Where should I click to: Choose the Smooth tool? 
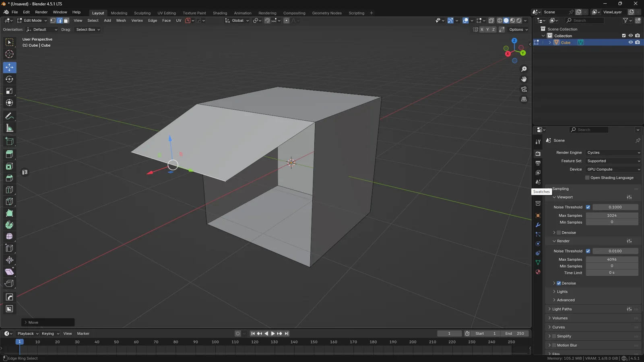tap(9, 237)
